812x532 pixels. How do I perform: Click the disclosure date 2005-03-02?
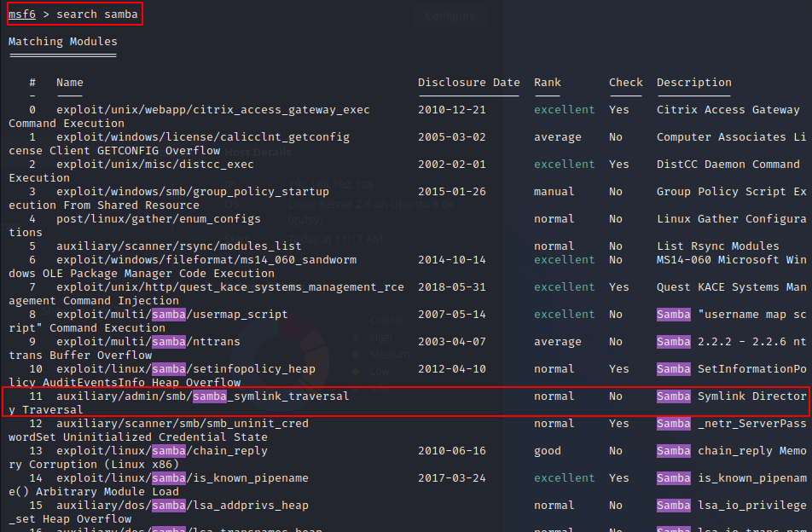451,137
